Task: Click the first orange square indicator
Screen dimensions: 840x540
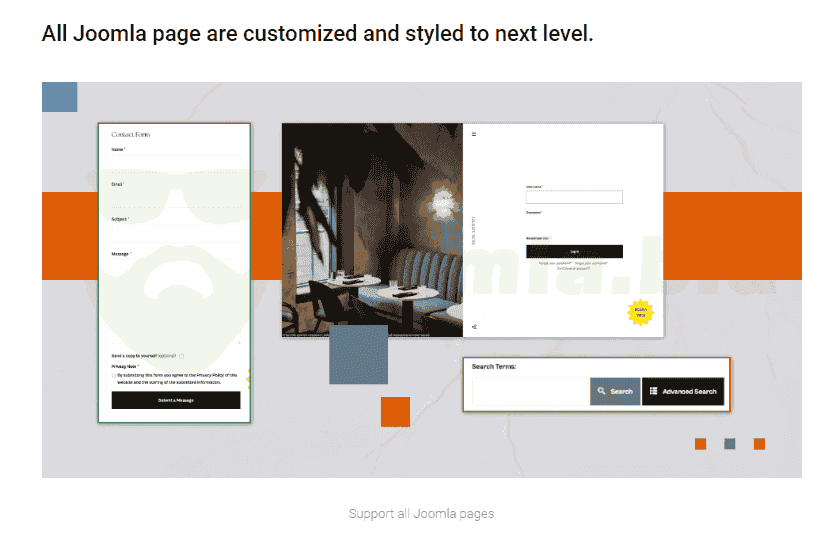Action: coord(700,444)
